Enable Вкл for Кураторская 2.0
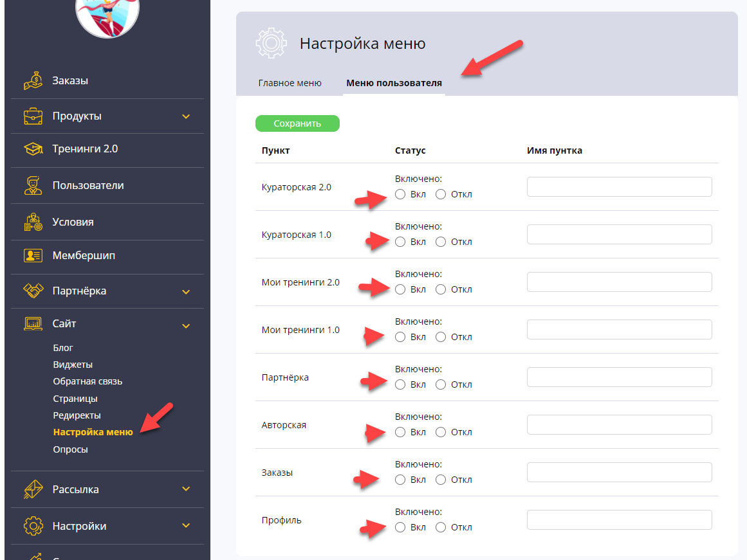Viewport: 747px width, 560px height. (x=400, y=194)
